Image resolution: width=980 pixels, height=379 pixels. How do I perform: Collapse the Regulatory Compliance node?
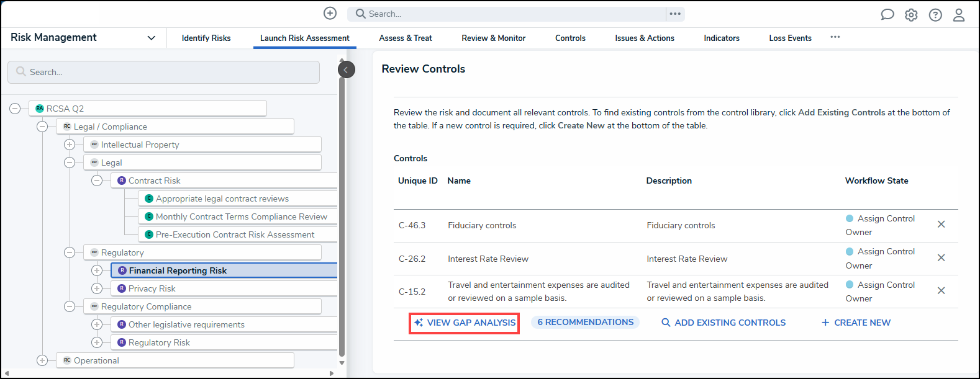tap(70, 306)
